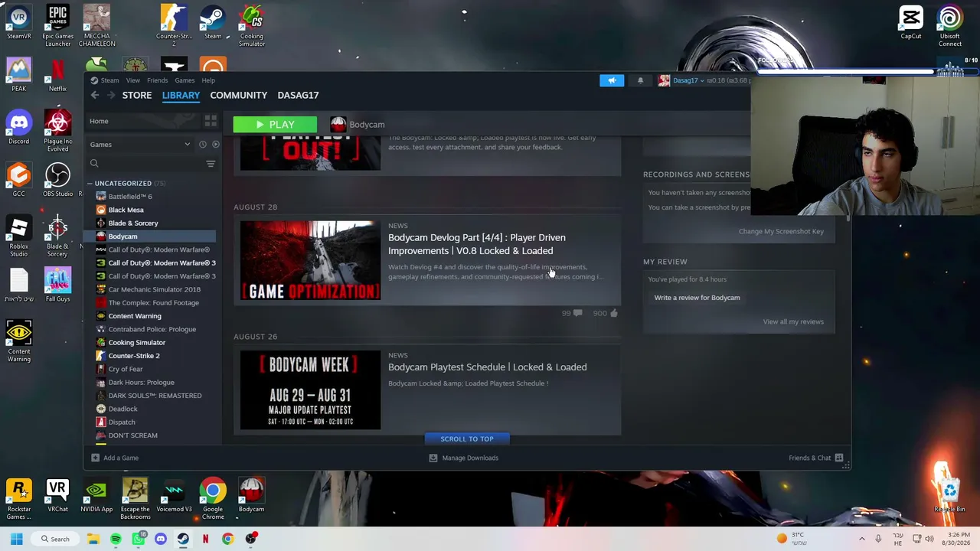Image resolution: width=980 pixels, height=551 pixels.
Task: Open the Game Optimization devlog thumbnail
Action: point(310,260)
